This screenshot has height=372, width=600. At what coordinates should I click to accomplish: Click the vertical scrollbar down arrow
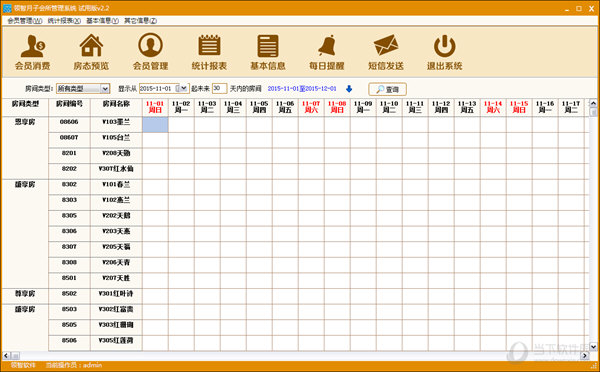(593, 347)
